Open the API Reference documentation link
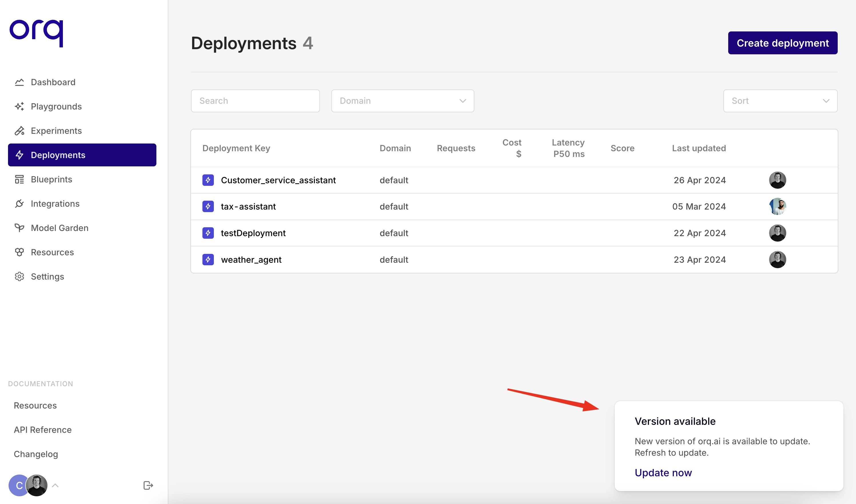856x504 pixels. pyautogui.click(x=43, y=430)
